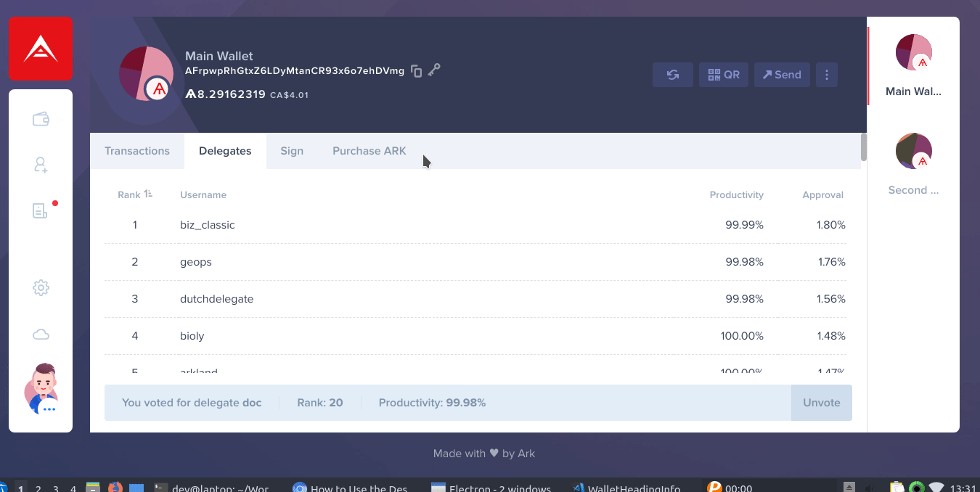Click the delegates list scrollbar
This screenshot has width=980, height=492.
pos(864,147)
